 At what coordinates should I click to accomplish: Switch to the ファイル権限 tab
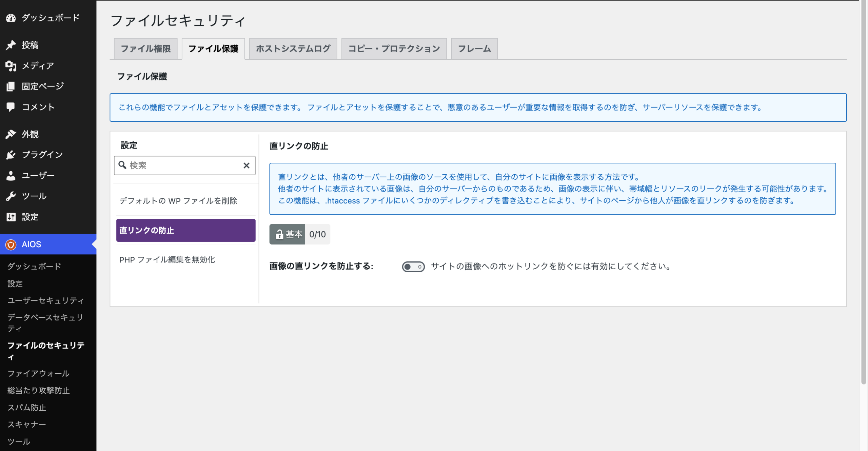146,49
